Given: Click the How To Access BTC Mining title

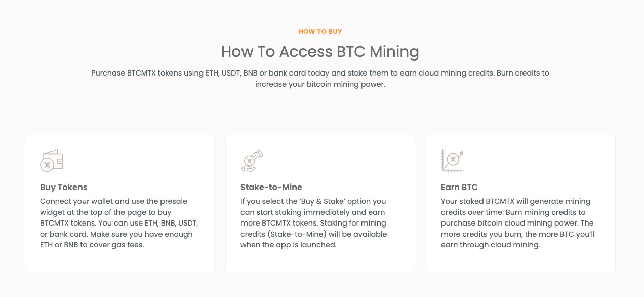Looking at the screenshot, I should click(320, 51).
